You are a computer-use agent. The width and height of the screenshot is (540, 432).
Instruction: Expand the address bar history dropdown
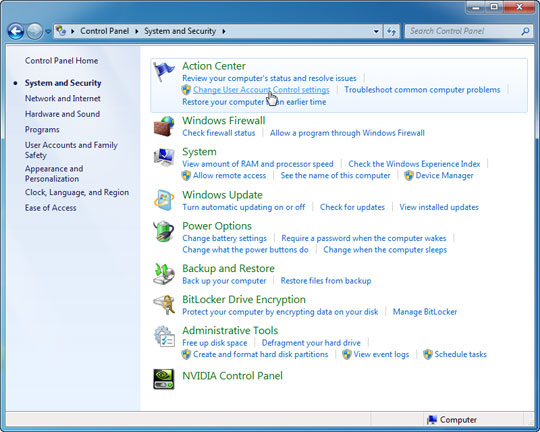[x=376, y=31]
